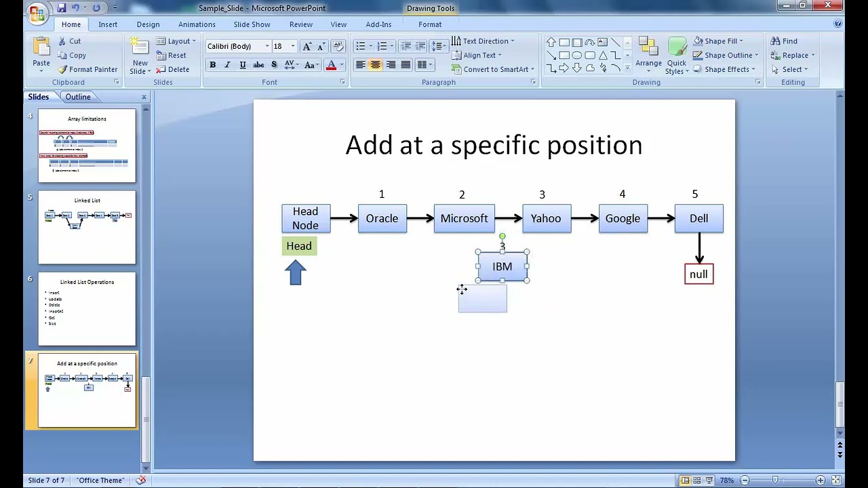Expand the Text Direction menu

point(483,41)
